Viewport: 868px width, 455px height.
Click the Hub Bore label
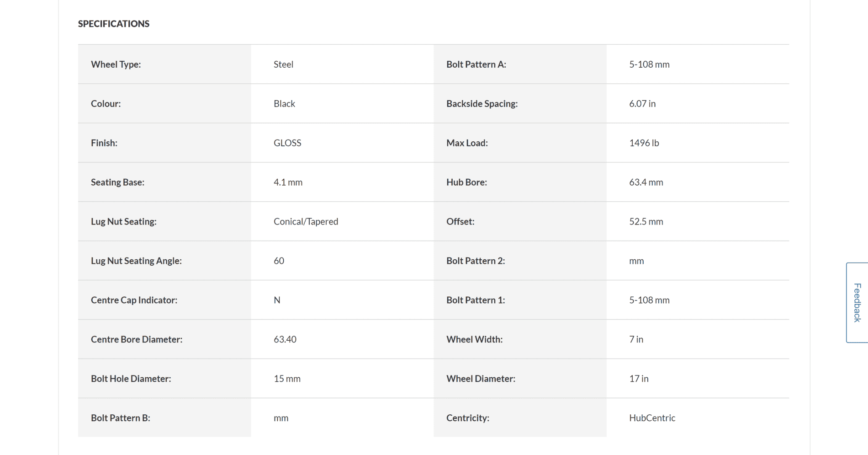click(x=466, y=182)
